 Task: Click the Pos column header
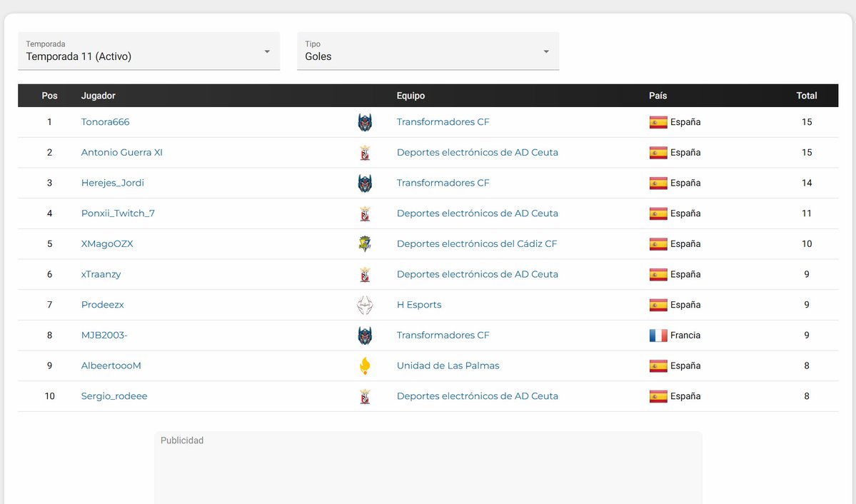coord(49,96)
